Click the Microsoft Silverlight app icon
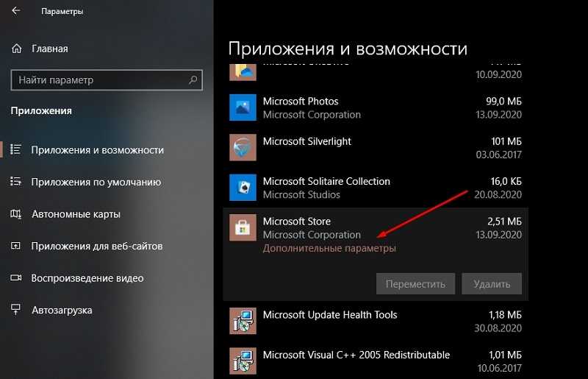This screenshot has width=588, height=379. [x=243, y=147]
